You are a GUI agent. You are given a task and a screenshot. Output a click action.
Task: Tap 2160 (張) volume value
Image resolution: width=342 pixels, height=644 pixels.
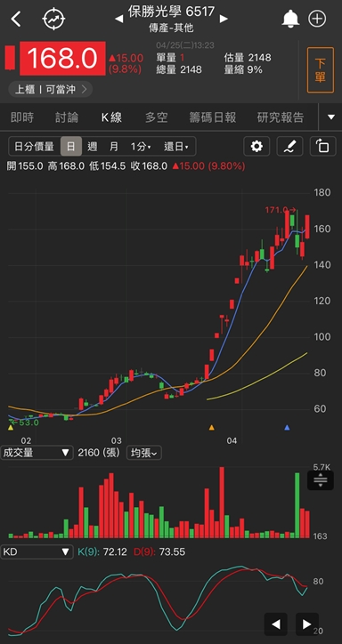click(x=99, y=453)
